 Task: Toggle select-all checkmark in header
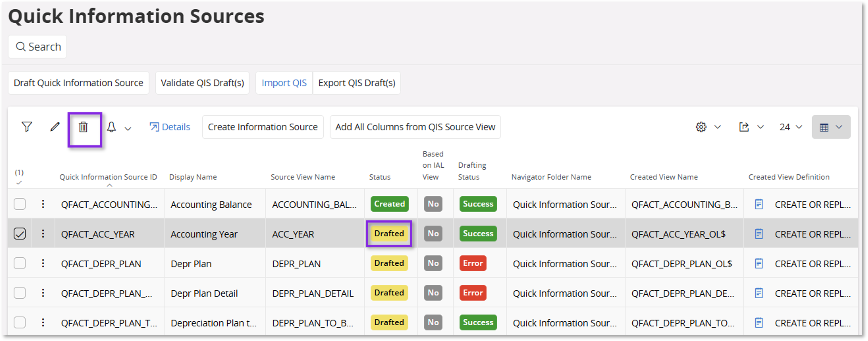click(x=19, y=183)
